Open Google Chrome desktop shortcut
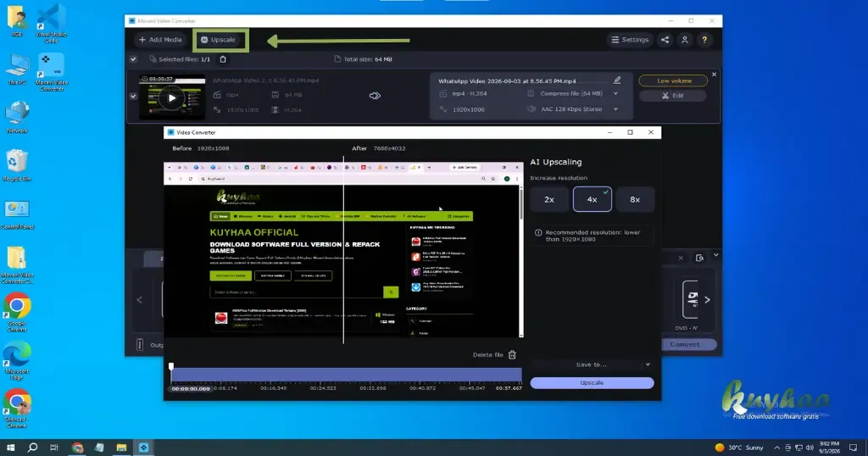The image size is (868, 456). [x=17, y=312]
